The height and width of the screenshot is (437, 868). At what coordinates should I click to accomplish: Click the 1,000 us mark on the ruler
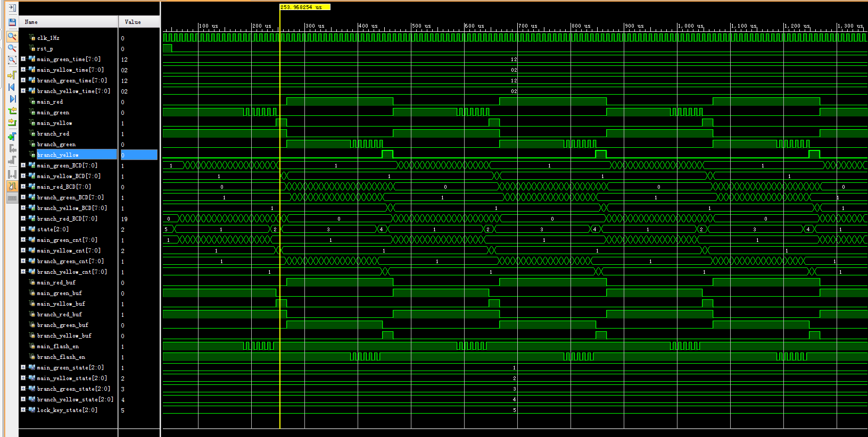(x=690, y=26)
